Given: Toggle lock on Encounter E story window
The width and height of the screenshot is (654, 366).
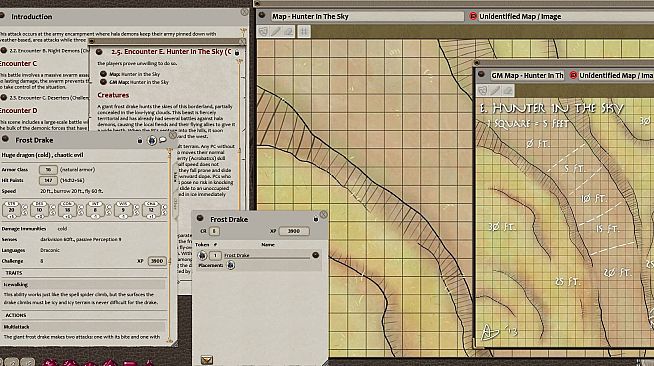Looking at the screenshot, I should [x=237, y=53].
